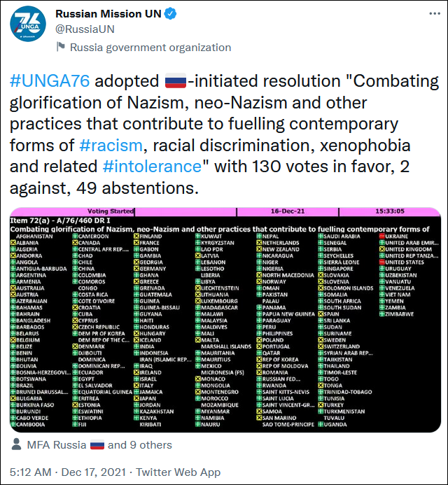Screen dimensions: 448x485
Task: Click the pink Voting Started header in image
Action: 113,211
